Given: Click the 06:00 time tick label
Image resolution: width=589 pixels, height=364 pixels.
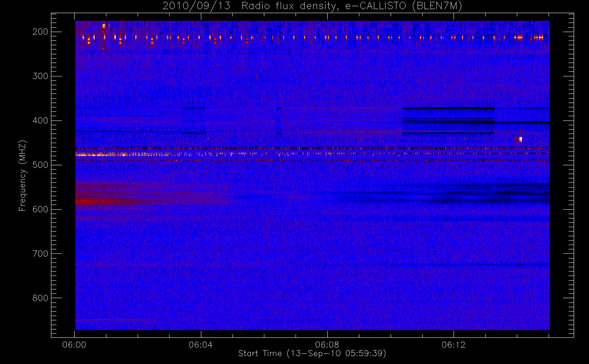Looking at the screenshot, I should 74,345.
